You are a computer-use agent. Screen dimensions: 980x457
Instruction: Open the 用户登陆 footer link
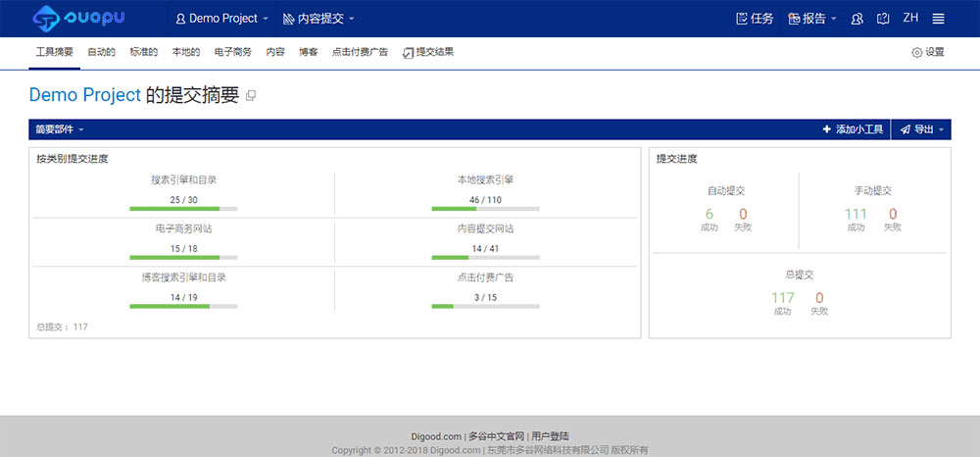[x=550, y=436]
